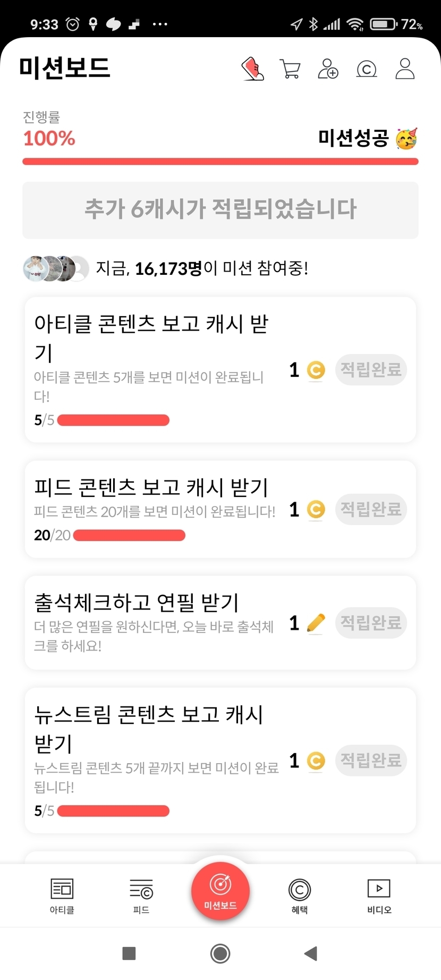Viewport: 441px width, 980px height.
Task: Switch to the 피드 tab
Action: click(141, 896)
